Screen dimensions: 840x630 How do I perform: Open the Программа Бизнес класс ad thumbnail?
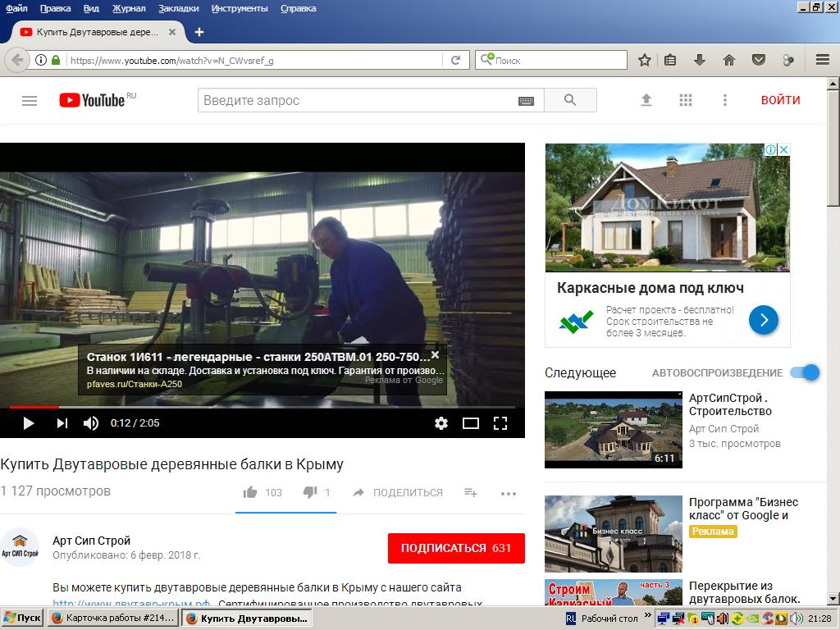pyautogui.click(x=614, y=533)
